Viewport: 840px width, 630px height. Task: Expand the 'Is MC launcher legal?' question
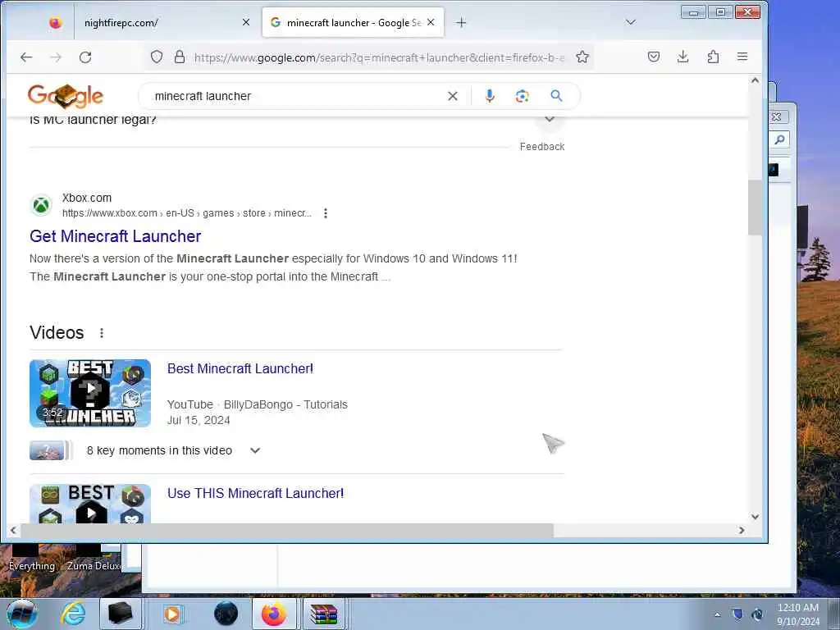click(550, 120)
